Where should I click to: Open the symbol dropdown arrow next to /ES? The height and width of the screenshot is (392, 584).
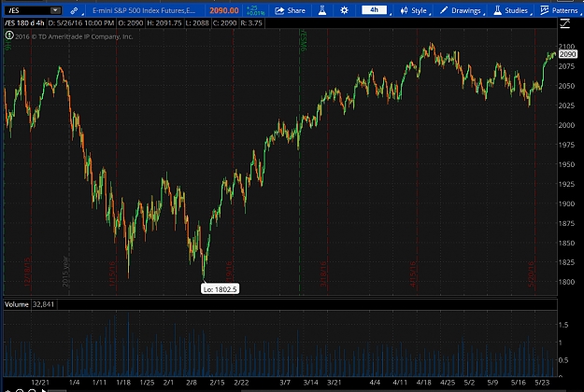coord(55,10)
